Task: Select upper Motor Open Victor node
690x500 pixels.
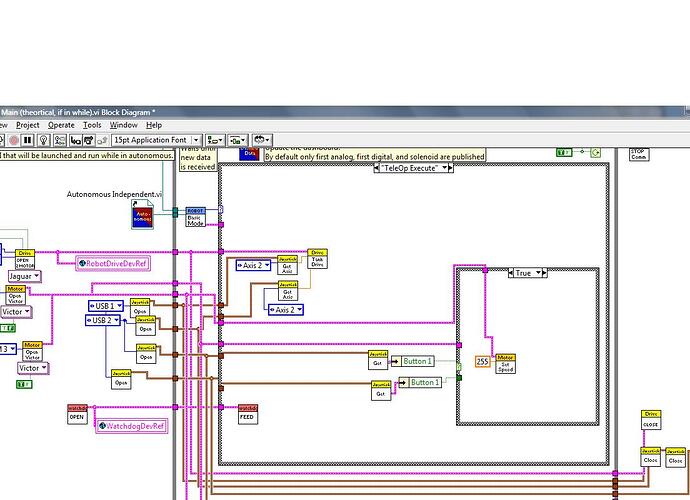Action: (15, 295)
